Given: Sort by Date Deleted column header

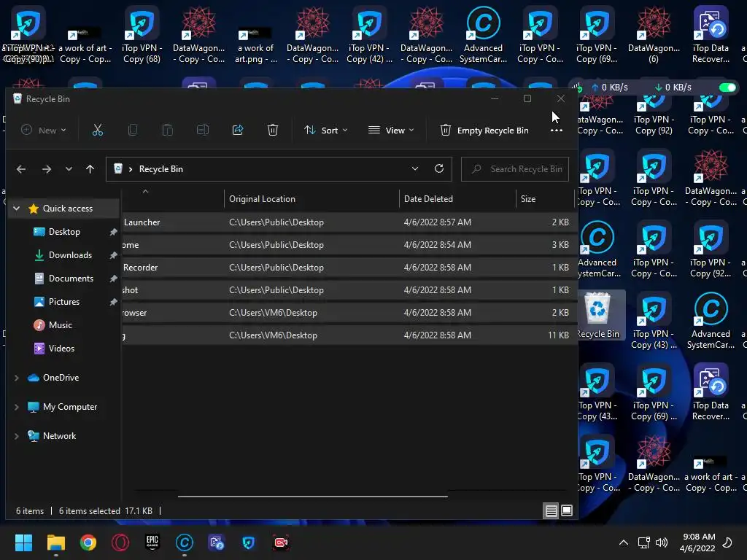Looking at the screenshot, I should (457, 199).
